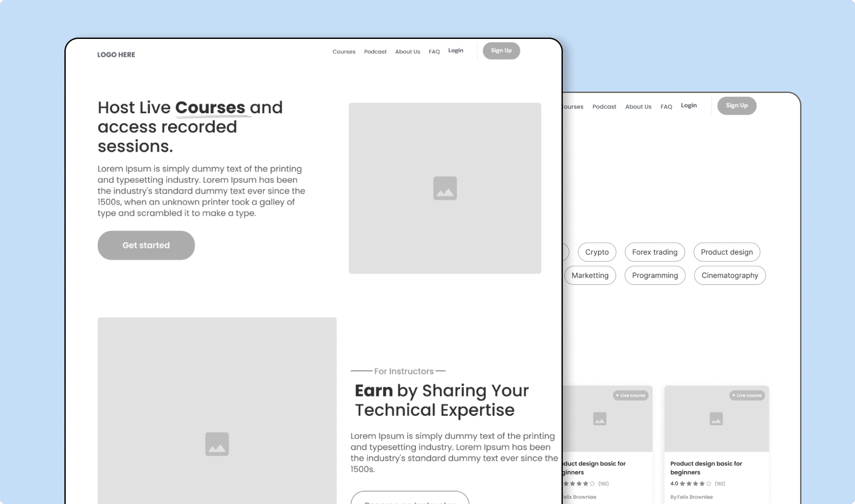Expand the Marketing category pill

[590, 275]
